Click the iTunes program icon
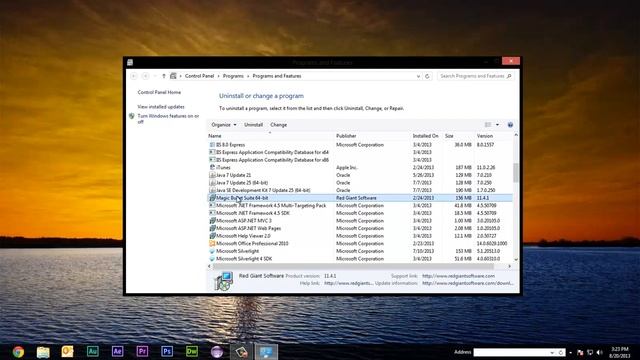640x360 pixels. click(x=212, y=167)
